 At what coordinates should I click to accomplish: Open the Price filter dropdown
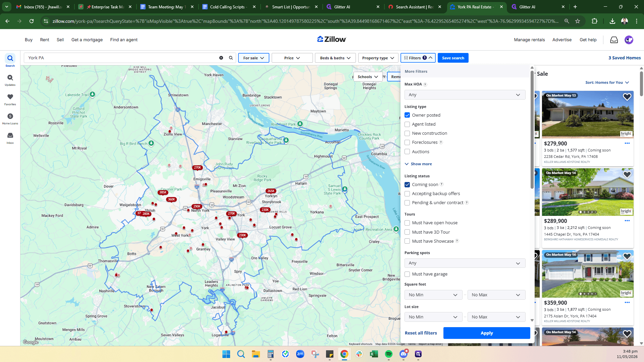click(292, 58)
